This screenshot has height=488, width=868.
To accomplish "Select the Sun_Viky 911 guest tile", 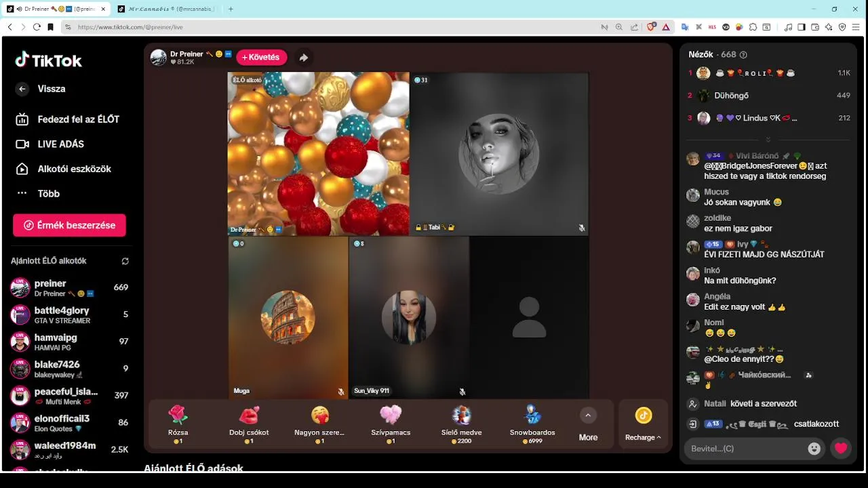I will click(409, 317).
